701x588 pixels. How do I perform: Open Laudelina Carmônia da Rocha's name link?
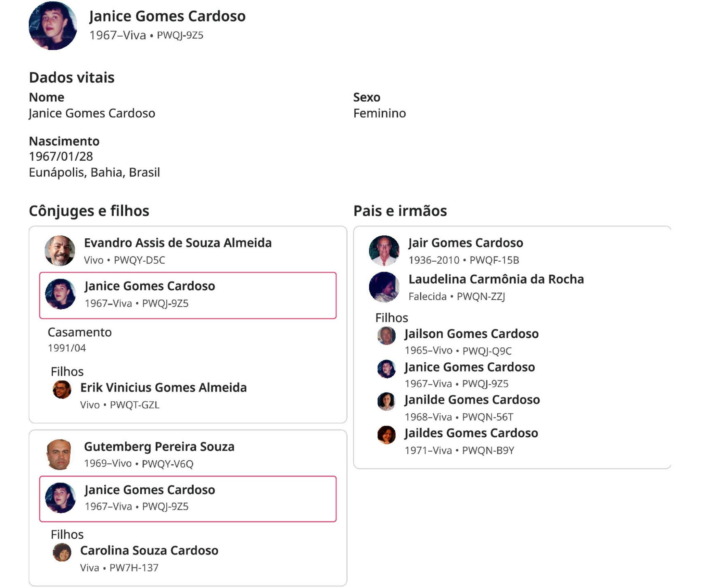coord(496,279)
